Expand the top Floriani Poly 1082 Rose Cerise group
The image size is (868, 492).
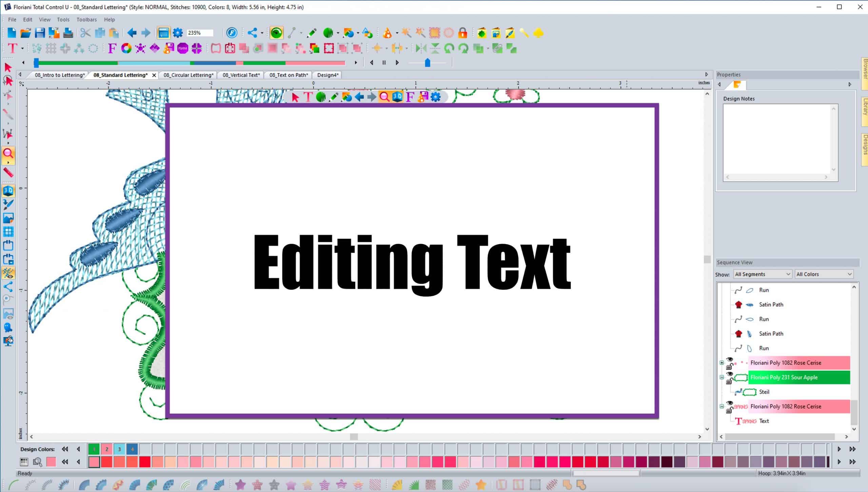(721, 363)
